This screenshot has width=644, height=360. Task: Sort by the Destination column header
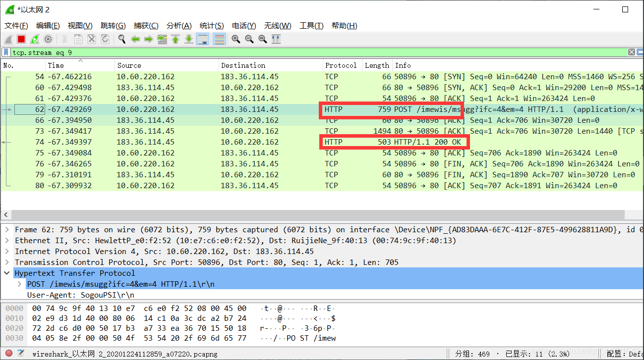tap(271, 65)
